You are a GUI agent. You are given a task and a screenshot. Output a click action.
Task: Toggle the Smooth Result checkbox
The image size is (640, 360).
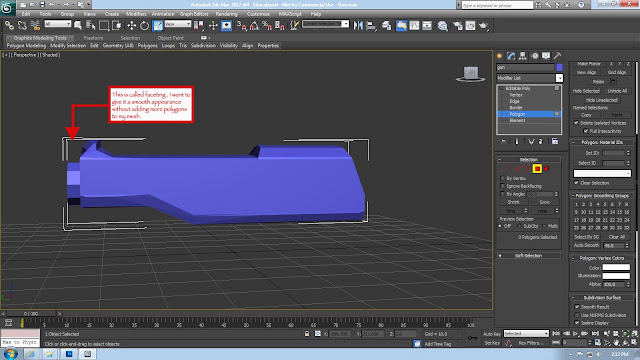click(577, 307)
